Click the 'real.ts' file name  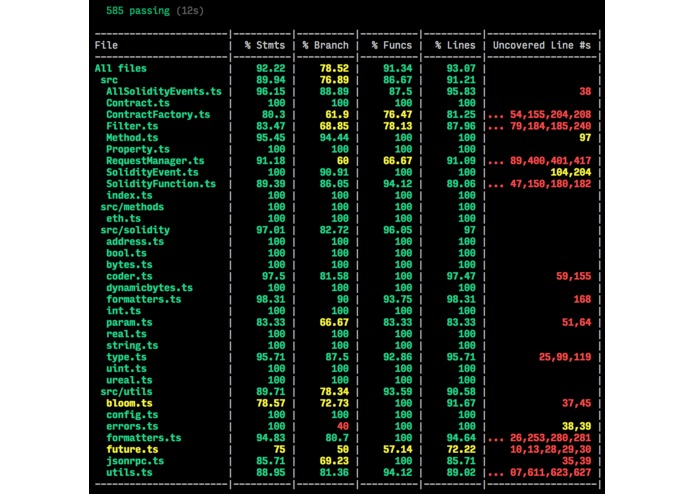point(126,334)
